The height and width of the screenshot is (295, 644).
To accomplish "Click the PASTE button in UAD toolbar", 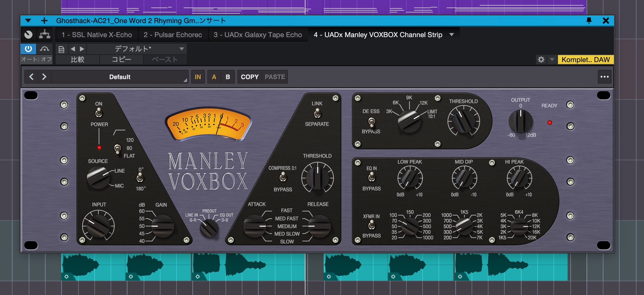I will click(275, 77).
